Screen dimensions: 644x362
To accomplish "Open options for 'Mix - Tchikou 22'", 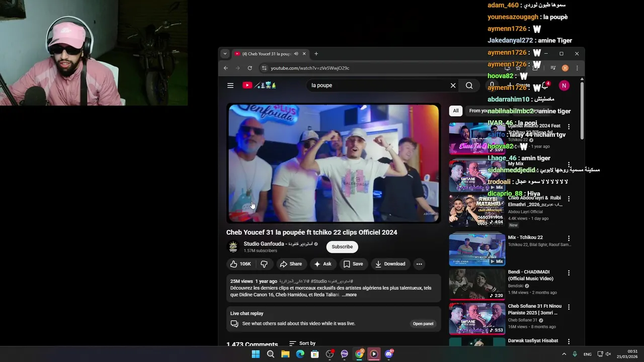I will click(x=569, y=238).
